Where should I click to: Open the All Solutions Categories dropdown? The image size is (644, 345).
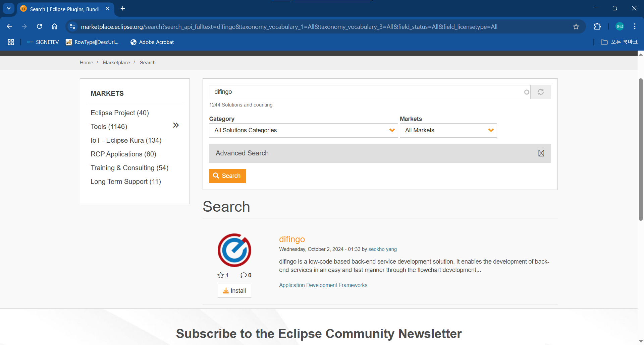tap(303, 131)
